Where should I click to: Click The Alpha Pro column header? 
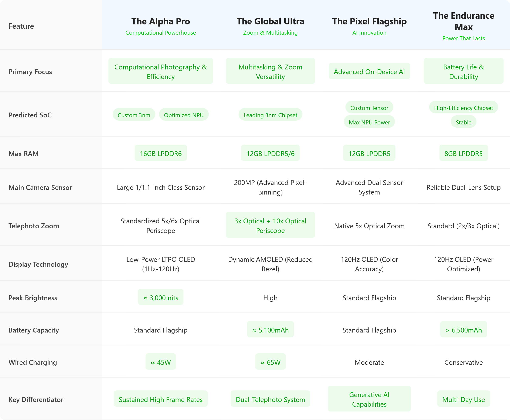point(161,21)
